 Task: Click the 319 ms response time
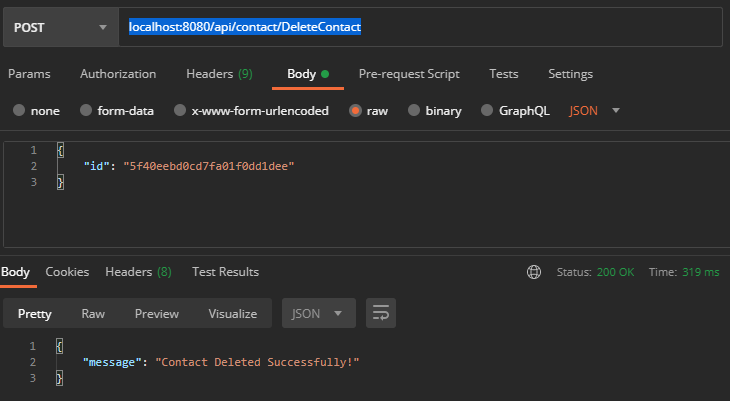[701, 272]
